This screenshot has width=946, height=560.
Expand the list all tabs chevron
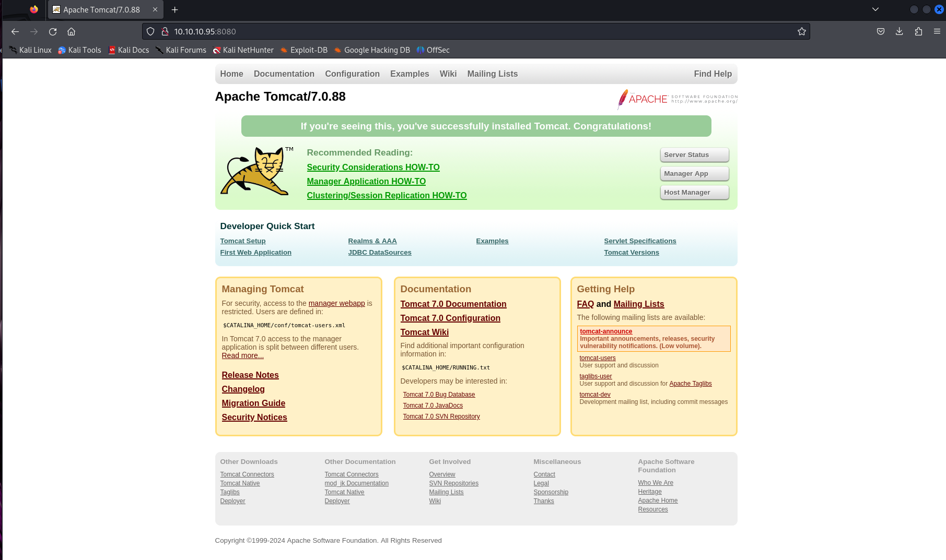875,9
